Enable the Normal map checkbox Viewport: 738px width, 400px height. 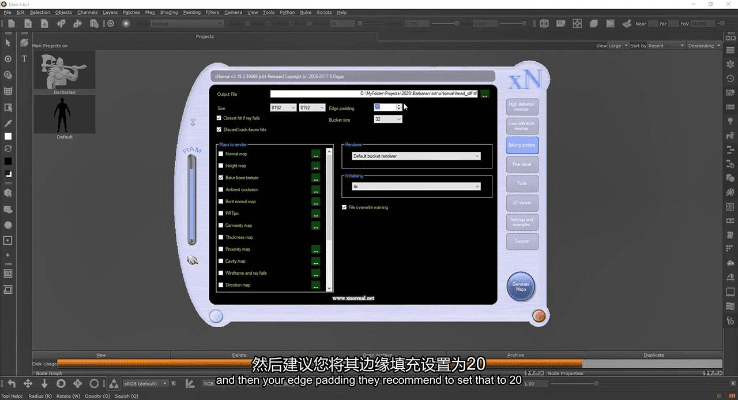(x=221, y=154)
